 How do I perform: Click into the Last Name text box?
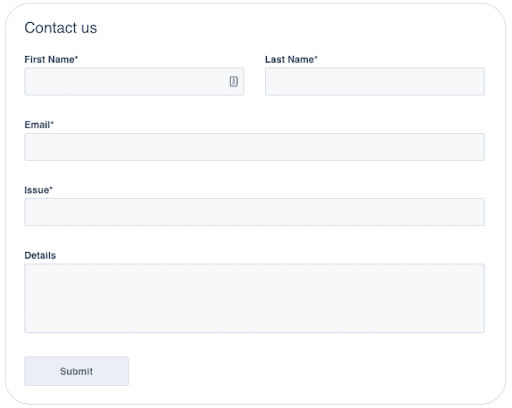pyautogui.click(x=375, y=82)
